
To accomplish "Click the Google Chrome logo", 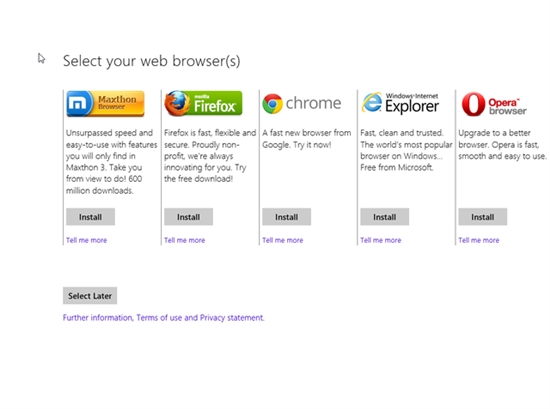I will [x=302, y=103].
